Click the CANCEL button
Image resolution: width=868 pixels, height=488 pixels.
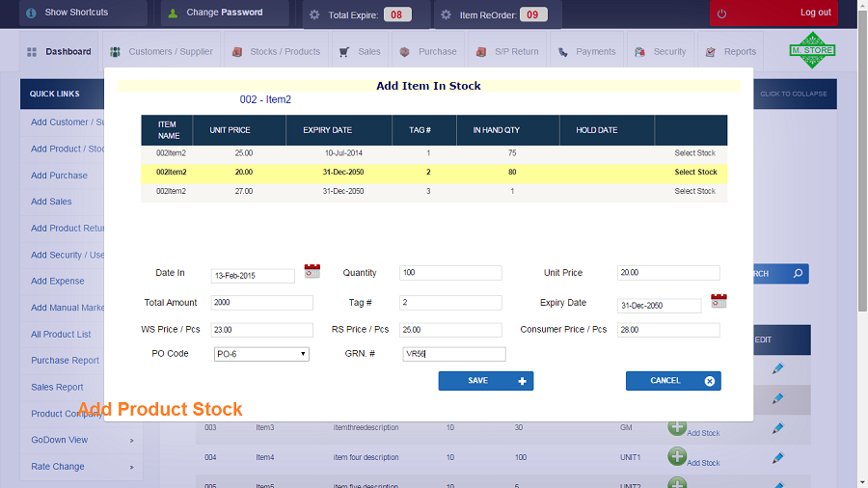pyautogui.click(x=673, y=381)
